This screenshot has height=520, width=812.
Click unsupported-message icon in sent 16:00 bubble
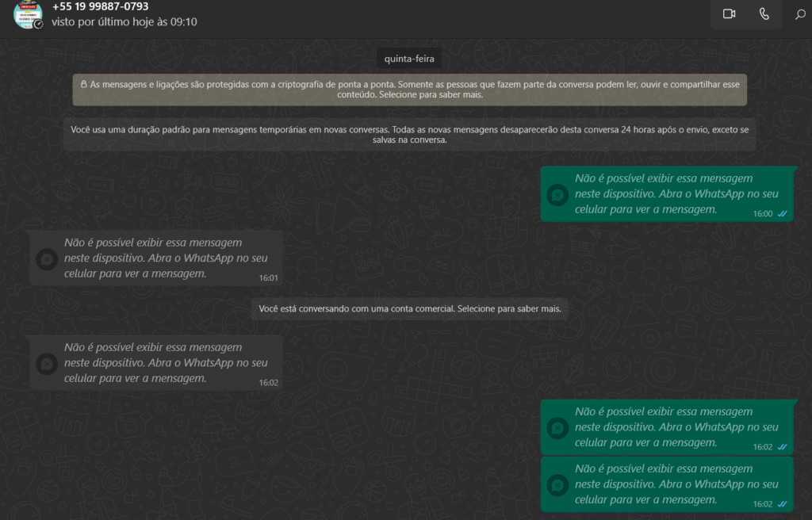(x=557, y=195)
